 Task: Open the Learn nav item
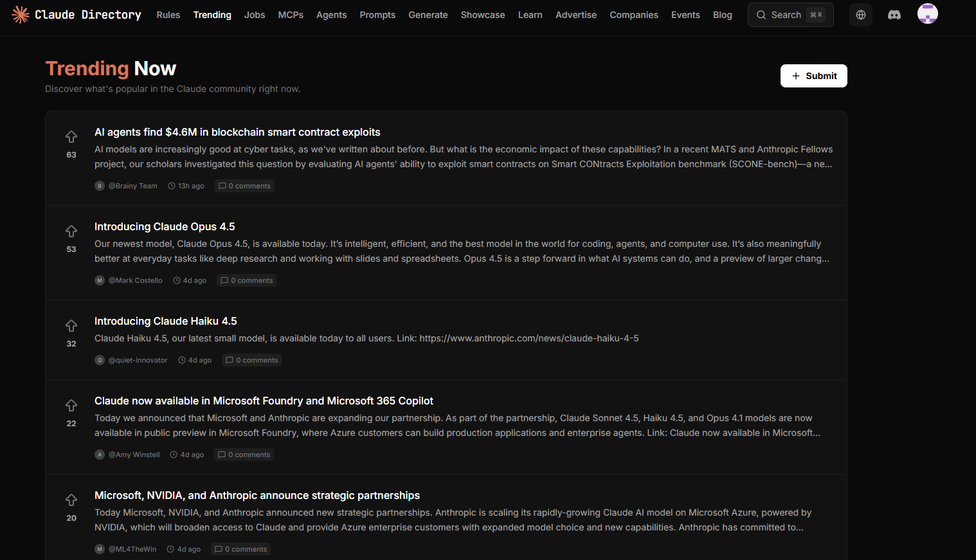530,15
